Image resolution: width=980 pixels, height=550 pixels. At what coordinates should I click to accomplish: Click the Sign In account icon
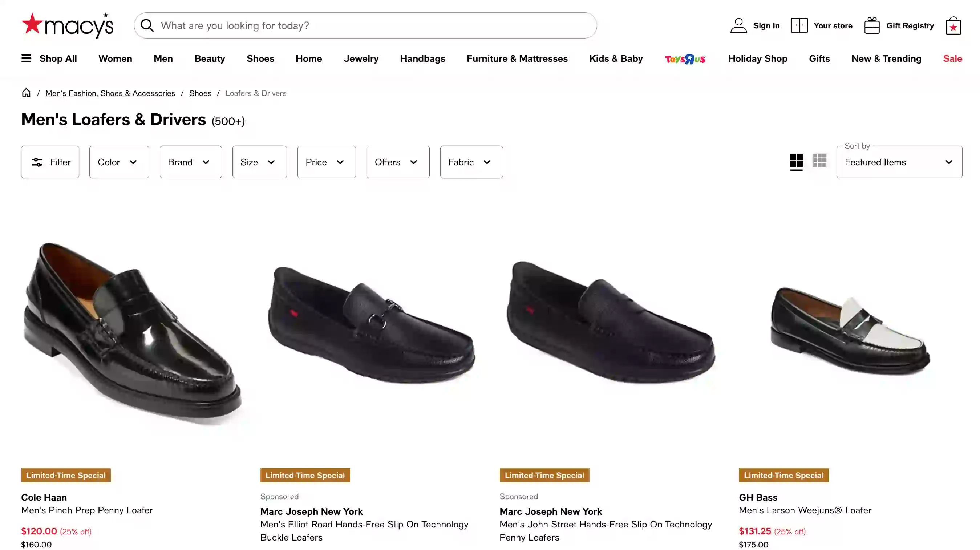click(738, 25)
